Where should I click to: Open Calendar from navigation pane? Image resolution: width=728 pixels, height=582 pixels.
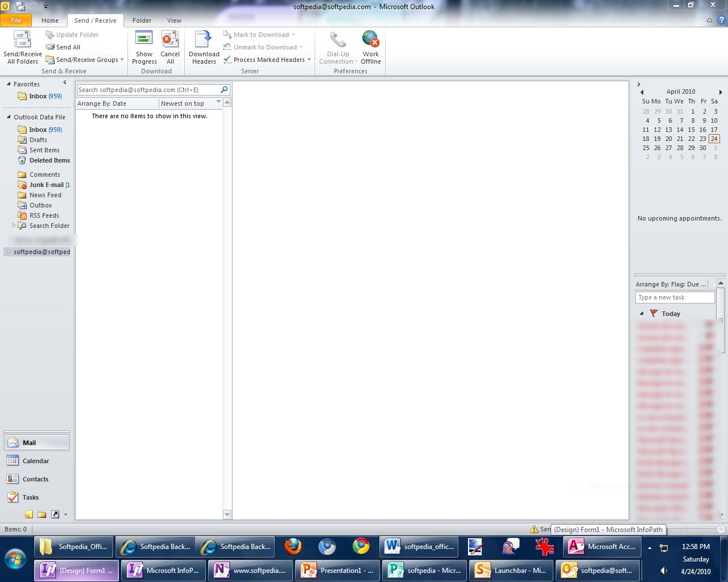pos(36,461)
